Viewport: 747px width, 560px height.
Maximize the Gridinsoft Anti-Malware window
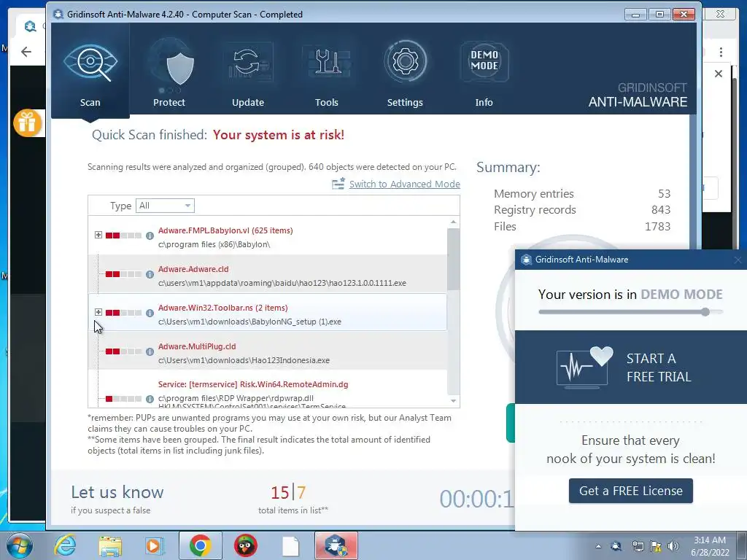[x=659, y=15]
